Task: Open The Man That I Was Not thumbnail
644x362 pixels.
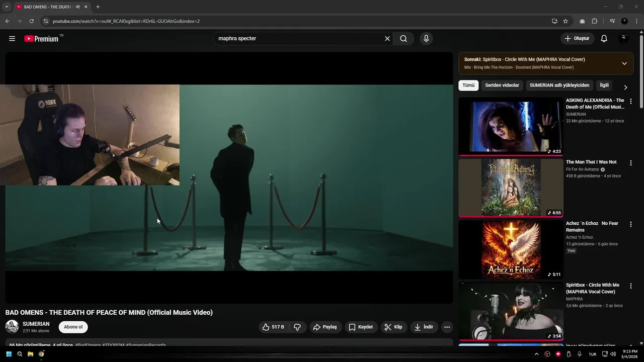Action: click(x=511, y=188)
